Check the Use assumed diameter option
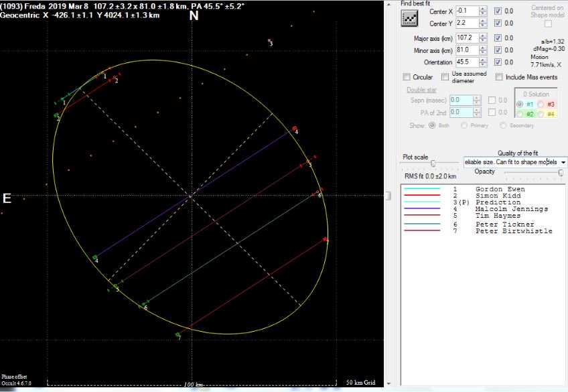The image size is (568, 392). click(x=445, y=77)
